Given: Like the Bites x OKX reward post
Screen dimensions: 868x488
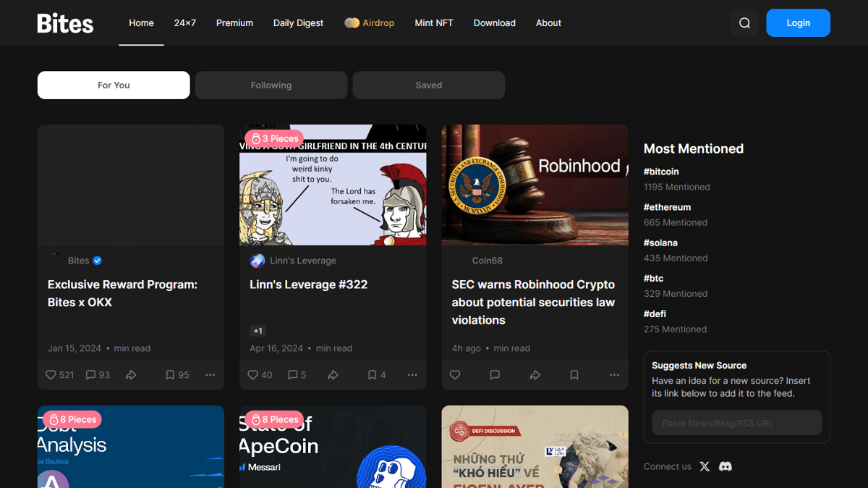Looking at the screenshot, I should point(51,375).
